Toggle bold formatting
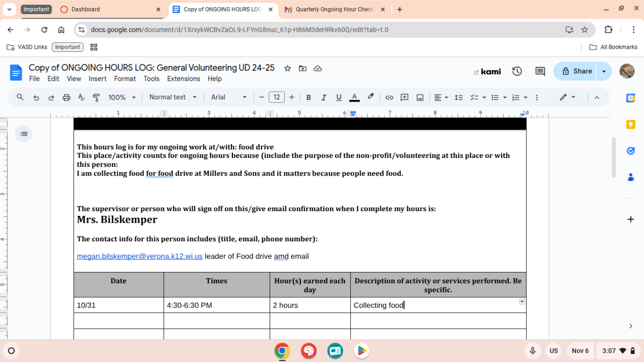 tap(308, 98)
